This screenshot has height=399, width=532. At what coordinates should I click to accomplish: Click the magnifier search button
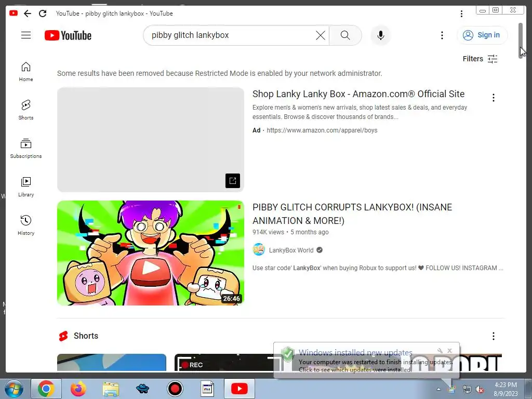coord(345,35)
